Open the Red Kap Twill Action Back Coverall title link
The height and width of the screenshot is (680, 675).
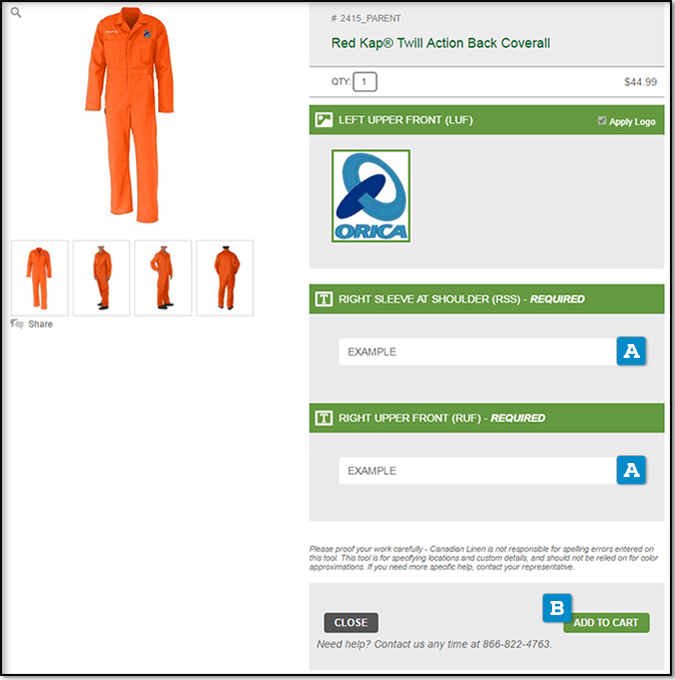click(440, 43)
